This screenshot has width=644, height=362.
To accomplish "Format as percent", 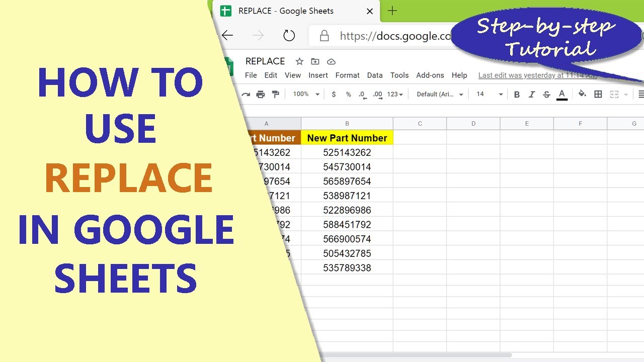I will pos(348,94).
